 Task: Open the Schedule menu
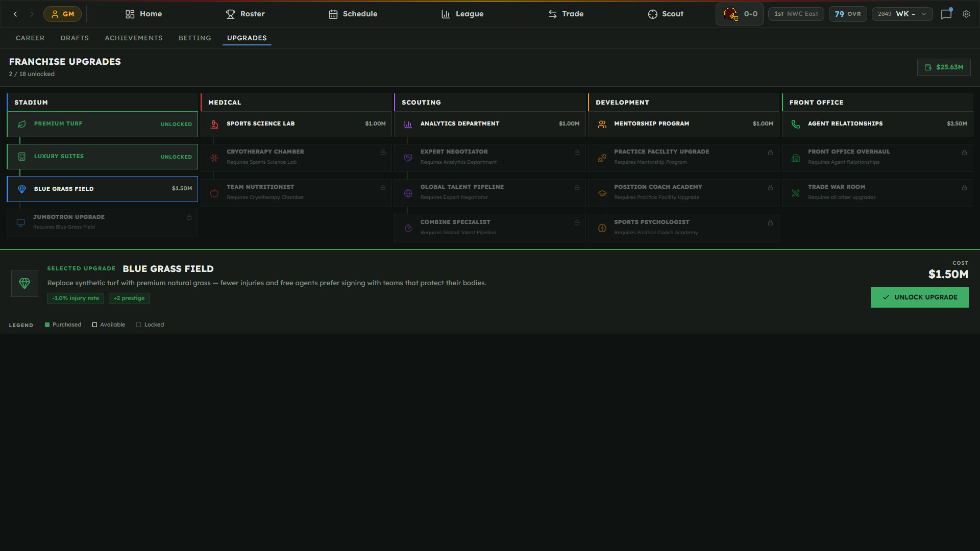tap(353, 14)
